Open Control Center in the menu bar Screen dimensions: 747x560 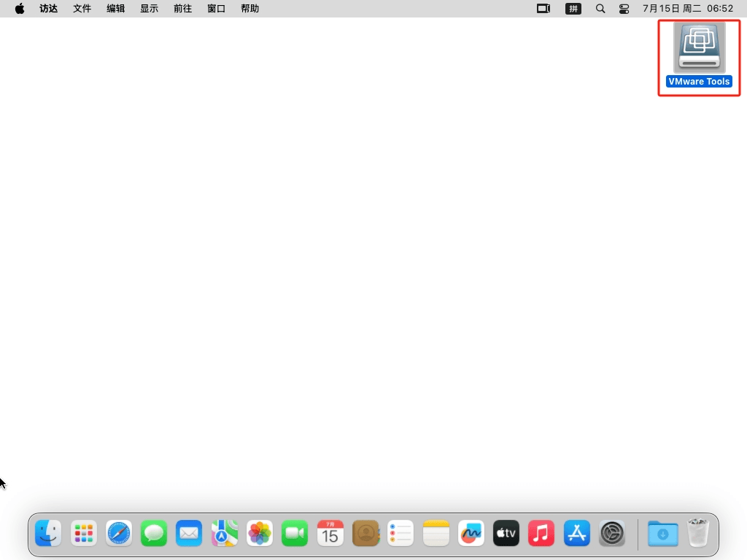coord(624,9)
